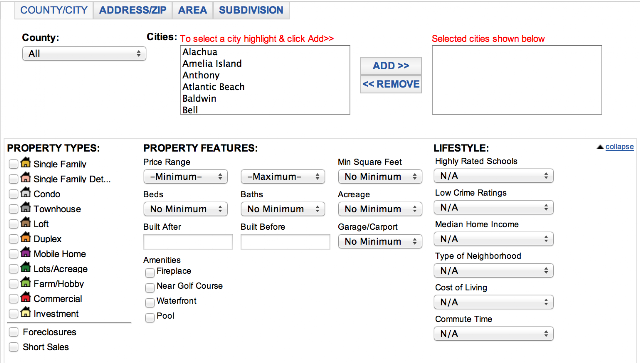Image resolution: width=640 pixels, height=363 pixels.
Task: Open the SUBDIVISION tab
Action: point(251,10)
